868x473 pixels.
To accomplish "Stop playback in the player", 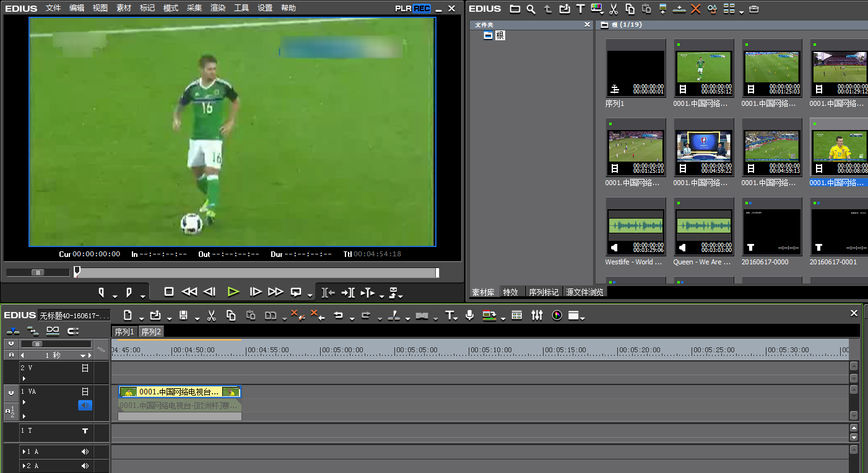I will [x=169, y=292].
